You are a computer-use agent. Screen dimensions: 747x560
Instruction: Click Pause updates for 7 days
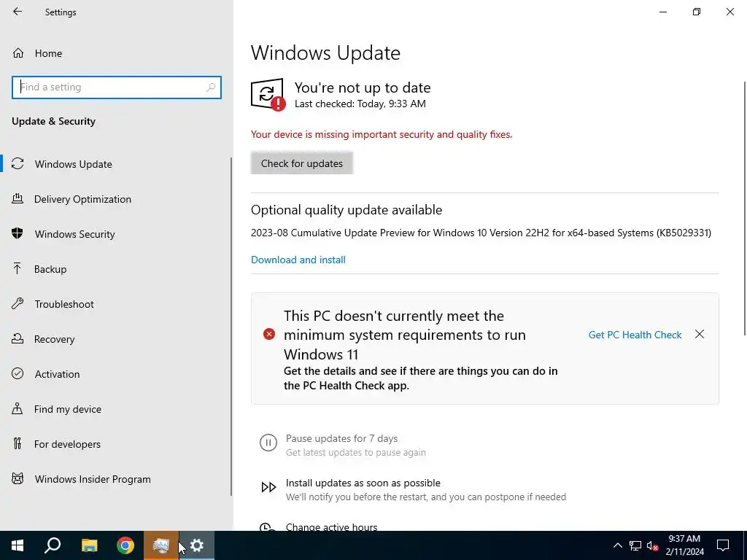pyautogui.click(x=341, y=438)
